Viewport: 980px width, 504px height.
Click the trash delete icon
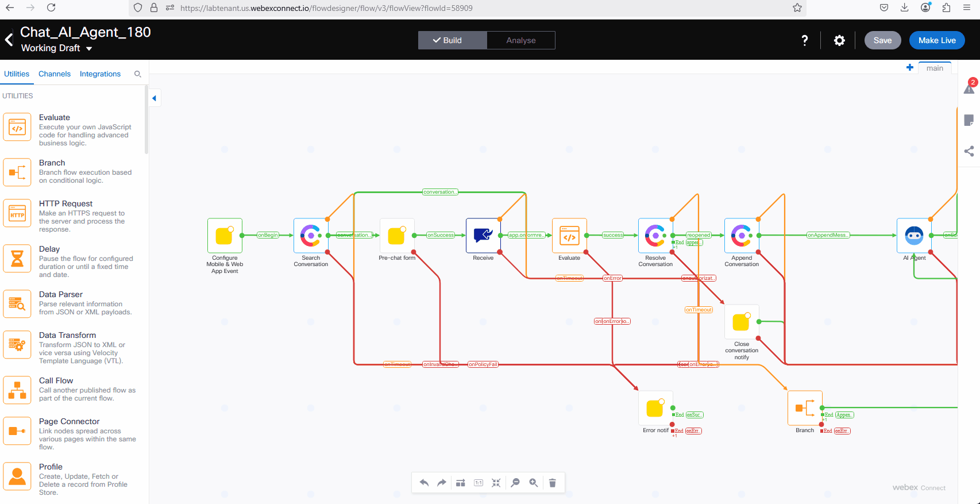pyautogui.click(x=552, y=483)
